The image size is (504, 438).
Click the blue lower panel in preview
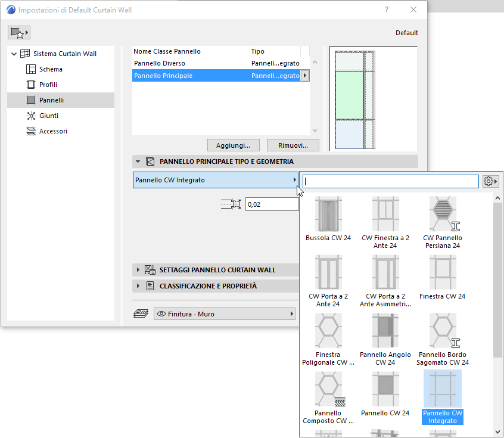(349, 133)
